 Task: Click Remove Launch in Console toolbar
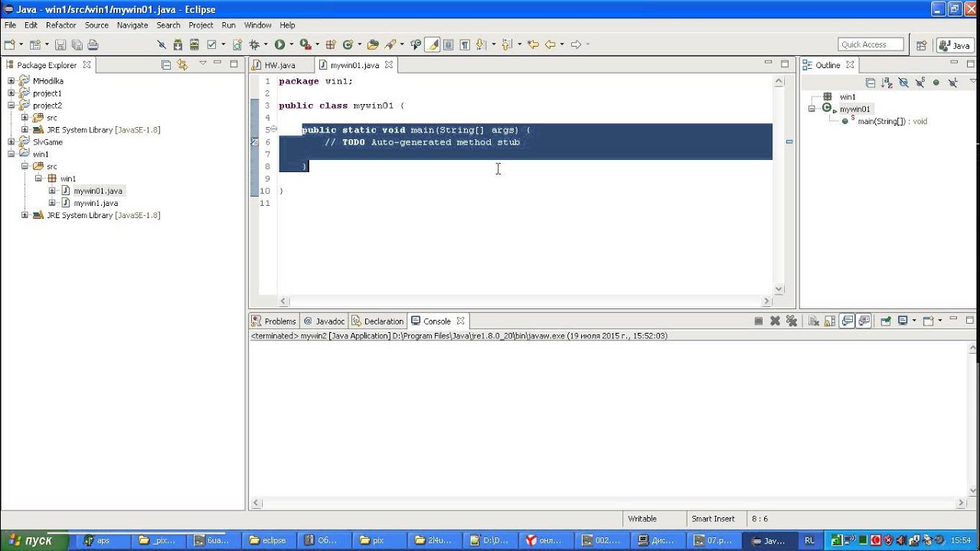(775, 321)
